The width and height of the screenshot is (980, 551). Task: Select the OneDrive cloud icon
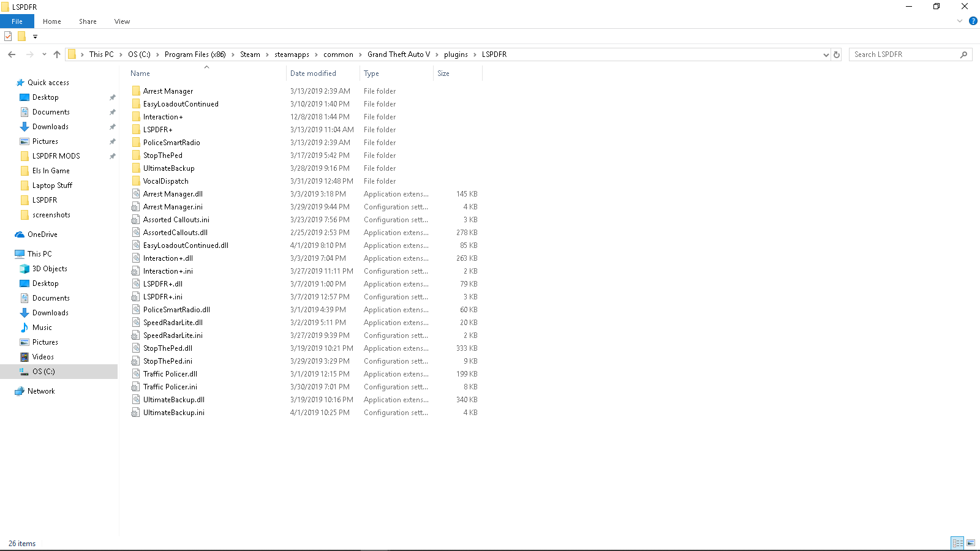click(20, 234)
